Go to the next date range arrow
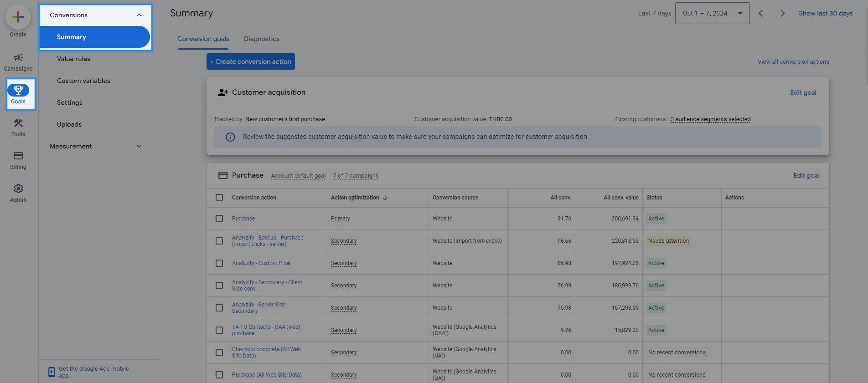The height and width of the screenshot is (383, 868). [x=782, y=13]
